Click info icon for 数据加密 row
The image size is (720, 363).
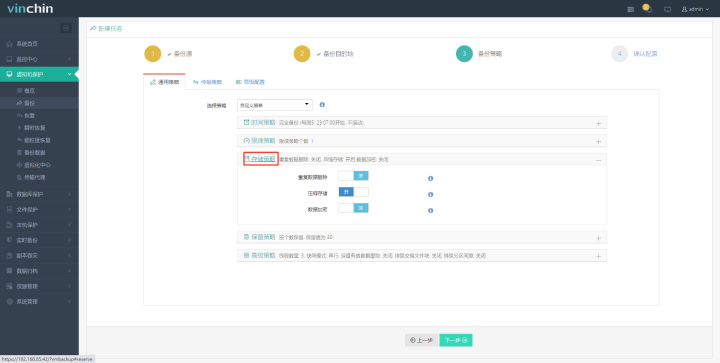coord(431,211)
